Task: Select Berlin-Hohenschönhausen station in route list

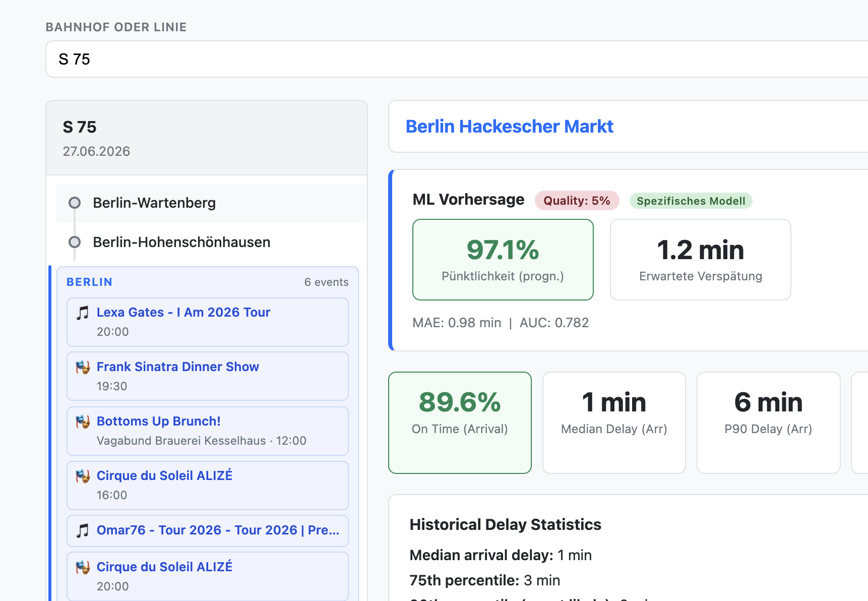Action: 181,242
